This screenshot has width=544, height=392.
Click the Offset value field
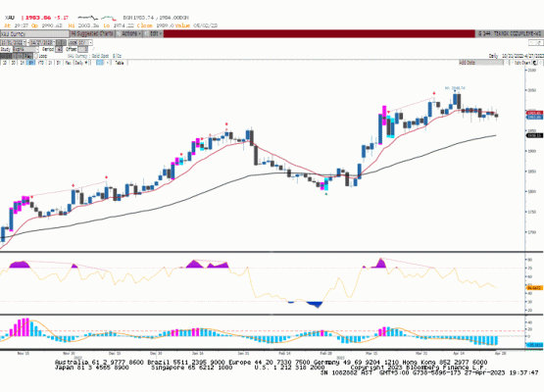[x=83, y=50]
